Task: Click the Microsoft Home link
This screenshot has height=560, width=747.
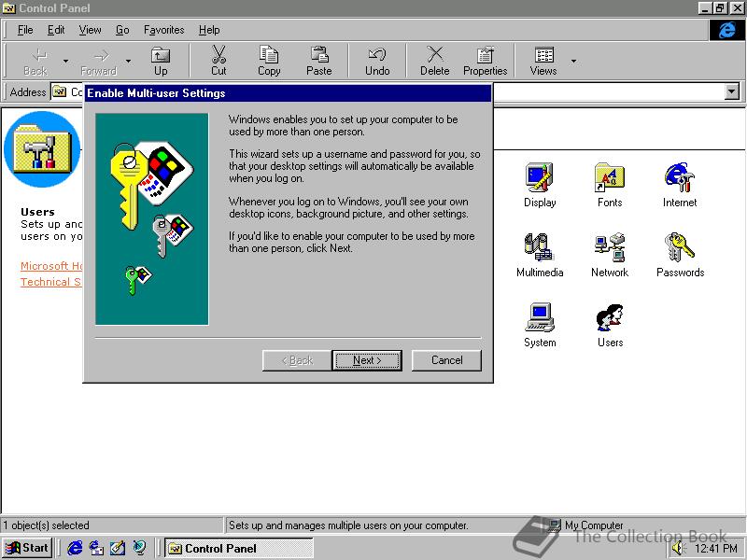Action: click(51, 266)
